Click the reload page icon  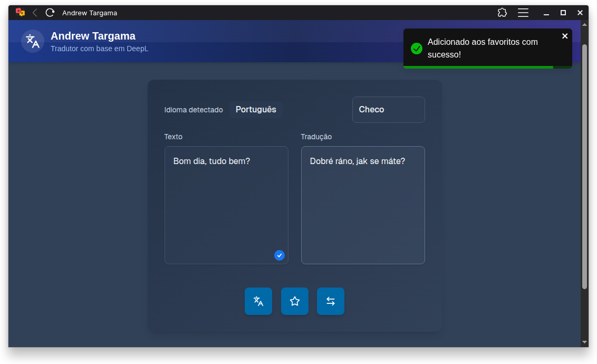point(50,13)
